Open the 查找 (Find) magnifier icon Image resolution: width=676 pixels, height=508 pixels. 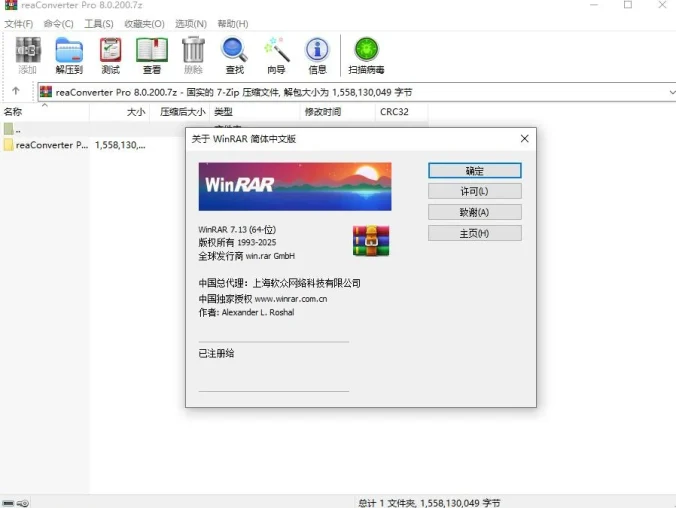(x=235, y=55)
